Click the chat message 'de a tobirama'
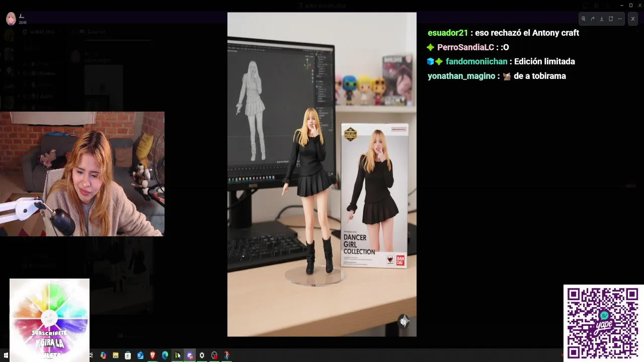Viewport: 644px width, 362px height. coord(540,76)
